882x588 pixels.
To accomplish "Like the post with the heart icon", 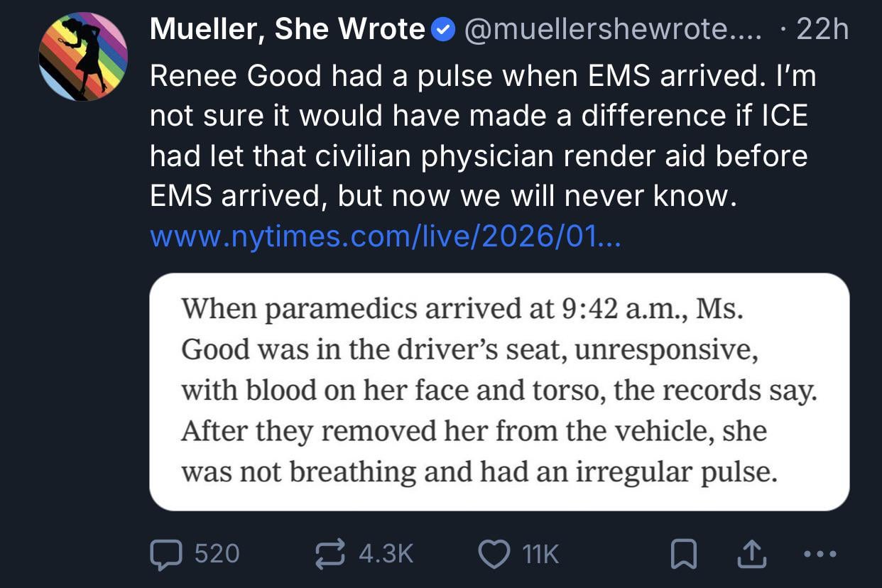I will click(x=494, y=554).
